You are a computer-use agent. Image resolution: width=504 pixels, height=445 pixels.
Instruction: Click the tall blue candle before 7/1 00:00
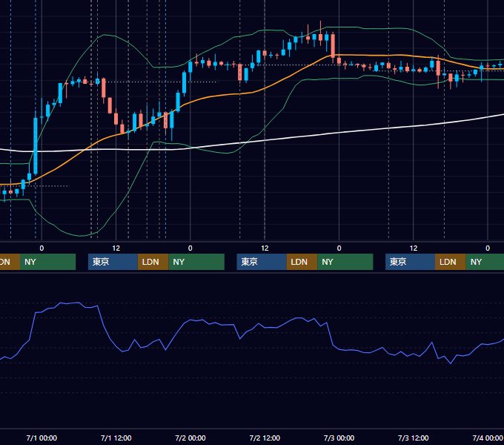tap(36, 145)
